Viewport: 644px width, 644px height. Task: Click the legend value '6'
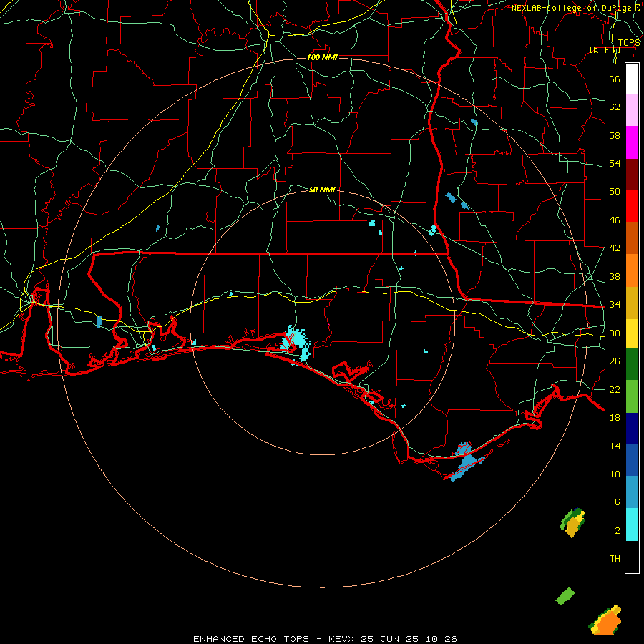[618, 502]
